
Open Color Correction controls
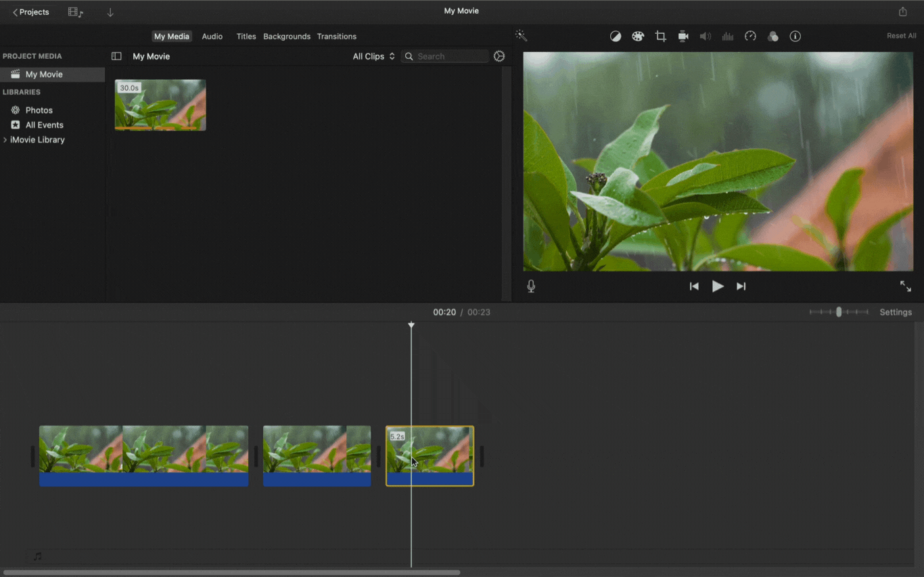(638, 36)
